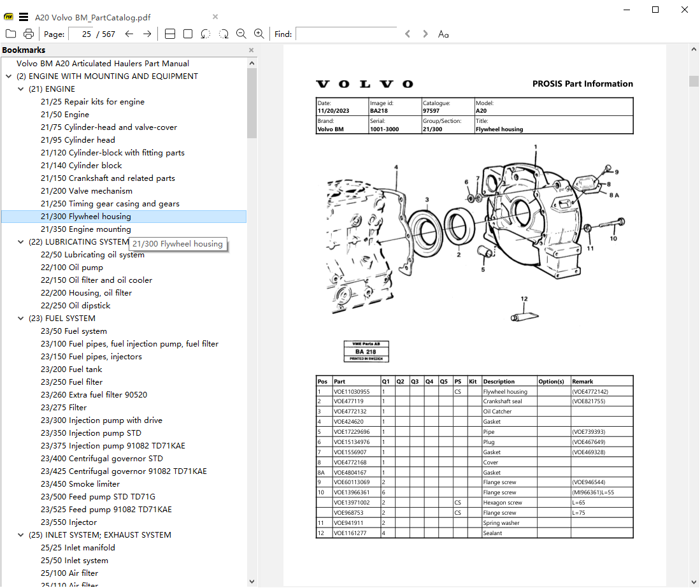This screenshot has height=588, width=700.
Task: Close the Bookmarks panel
Action: pyautogui.click(x=252, y=50)
